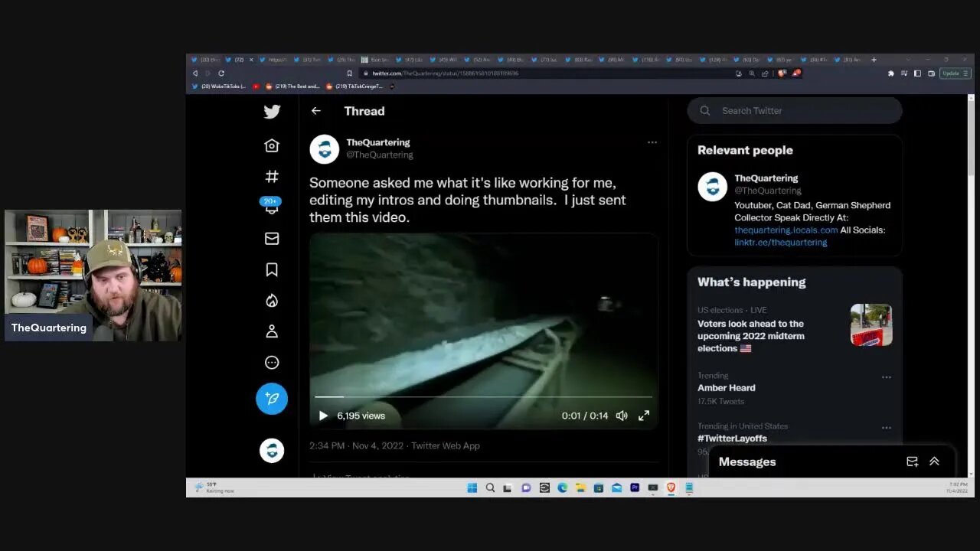Click the Twitter bird logo in sidebar
Image resolution: width=980 pixels, height=551 pixels.
point(272,112)
